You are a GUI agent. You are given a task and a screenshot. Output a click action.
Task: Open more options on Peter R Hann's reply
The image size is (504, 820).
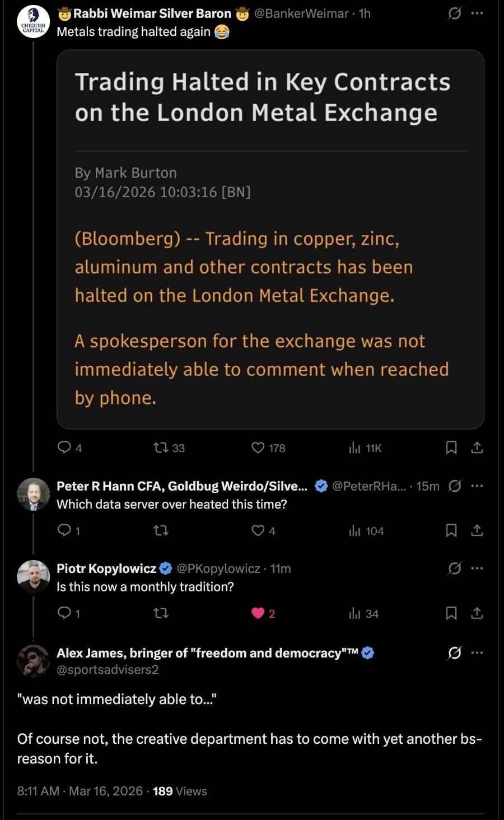(477, 486)
